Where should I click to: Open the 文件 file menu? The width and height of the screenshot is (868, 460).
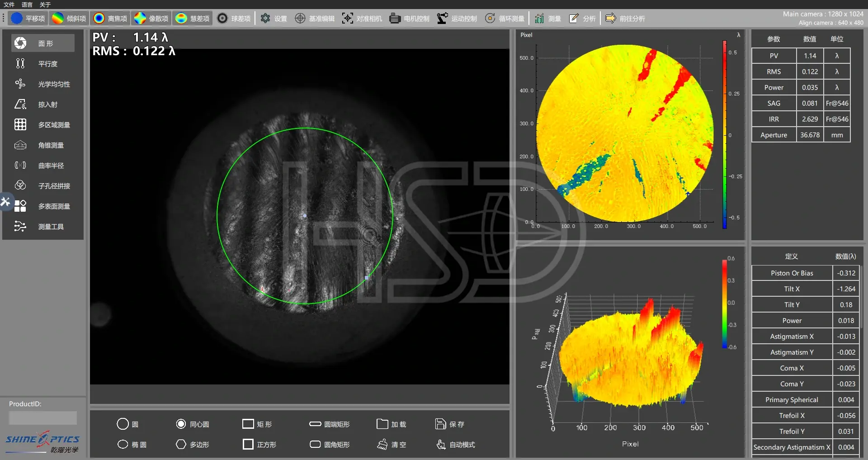tap(9, 5)
